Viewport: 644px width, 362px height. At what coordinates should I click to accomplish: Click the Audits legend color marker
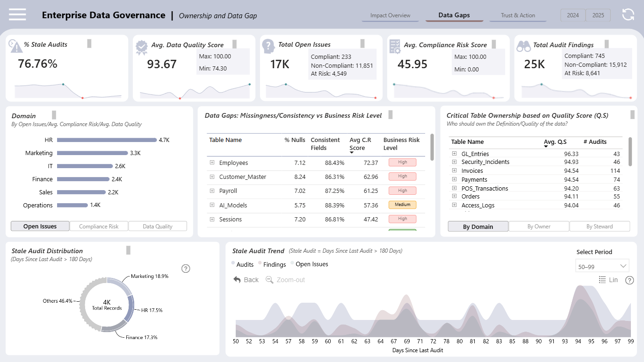233,263
